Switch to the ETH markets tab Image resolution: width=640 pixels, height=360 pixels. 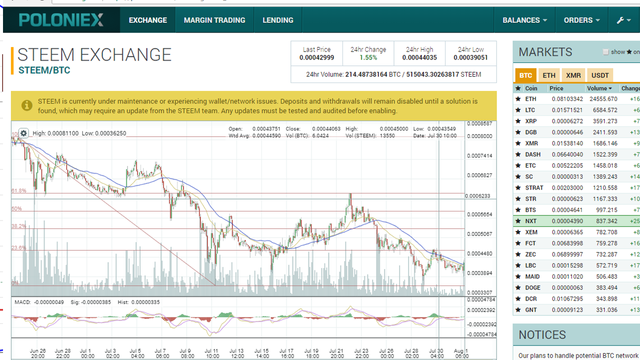pyautogui.click(x=549, y=75)
